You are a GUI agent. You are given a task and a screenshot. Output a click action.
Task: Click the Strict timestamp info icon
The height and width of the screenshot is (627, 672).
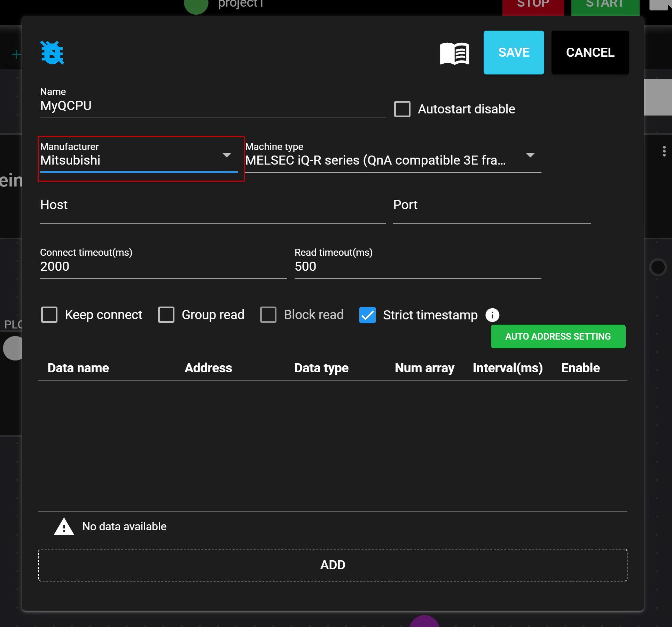click(x=492, y=315)
